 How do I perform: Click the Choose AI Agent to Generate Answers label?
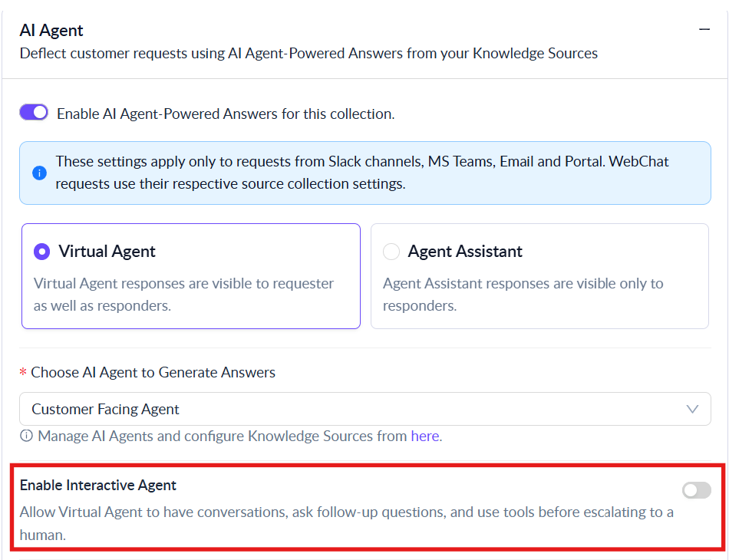click(x=153, y=372)
